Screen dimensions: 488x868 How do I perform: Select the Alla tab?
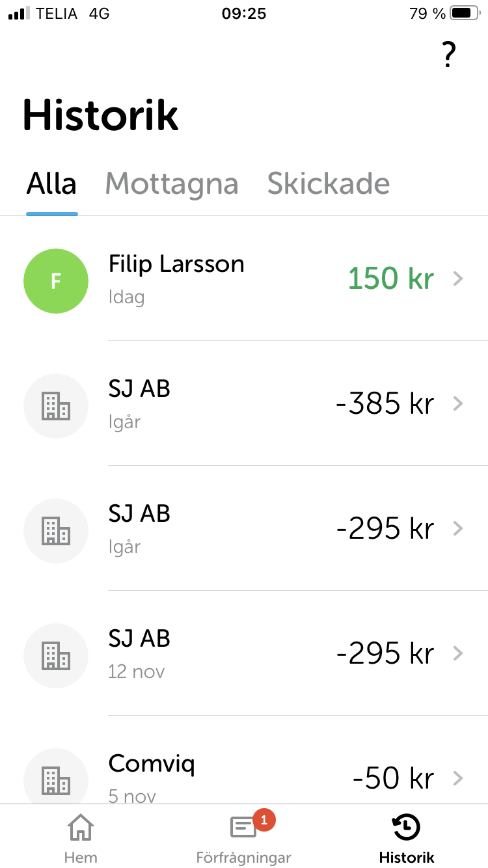point(51,184)
